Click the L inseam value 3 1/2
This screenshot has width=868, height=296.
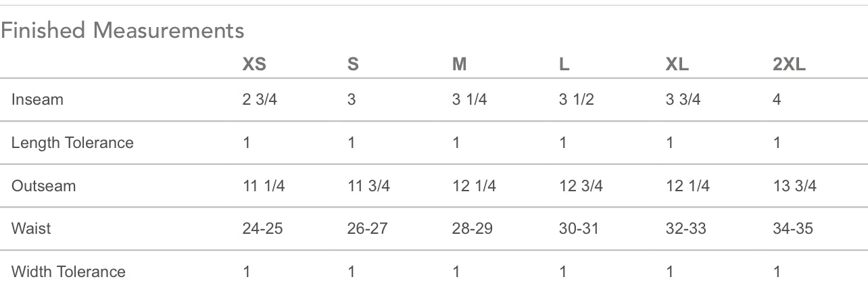pyautogui.click(x=577, y=99)
